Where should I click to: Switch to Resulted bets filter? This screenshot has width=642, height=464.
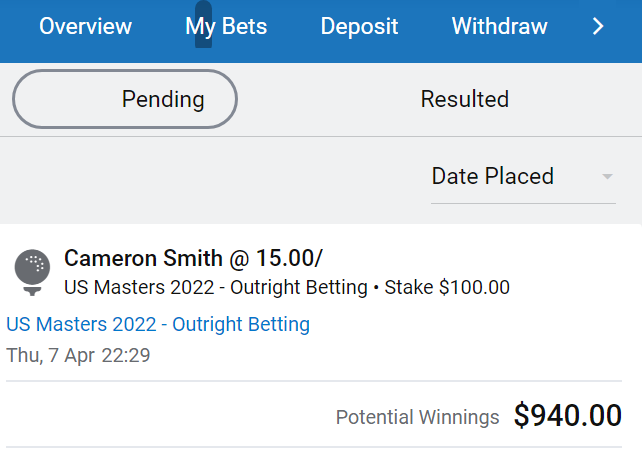(465, 99)
